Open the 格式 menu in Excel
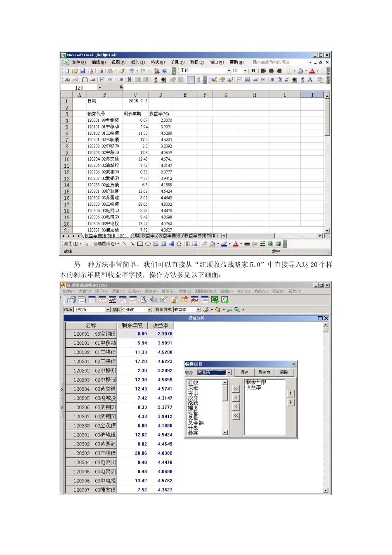 (158, 62)
